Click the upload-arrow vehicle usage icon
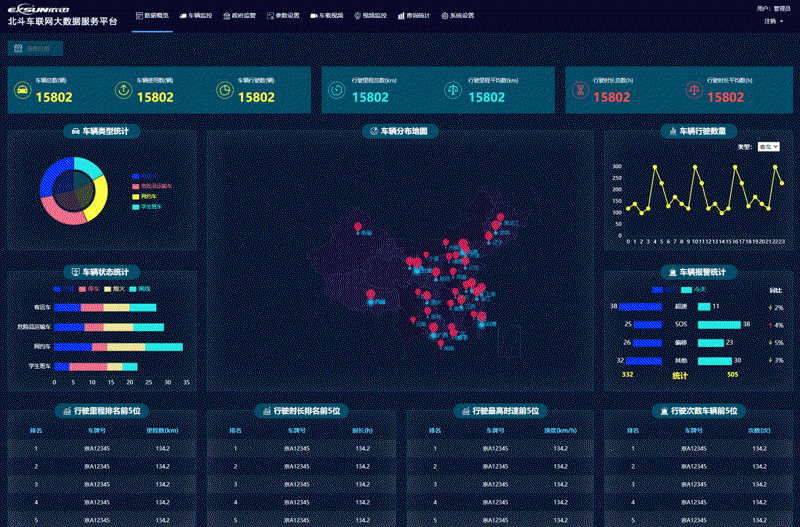Screen dimensions: 800x527 123,90
